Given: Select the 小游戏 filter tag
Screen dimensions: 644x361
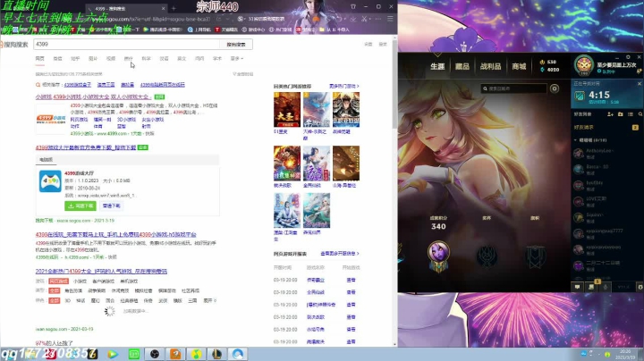Looking at the screenshot, I should coord(80,281).
